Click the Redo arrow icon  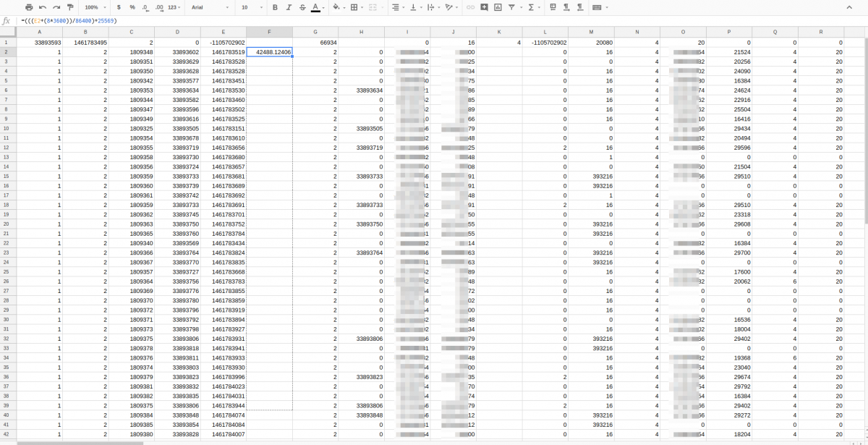[56, 7]
